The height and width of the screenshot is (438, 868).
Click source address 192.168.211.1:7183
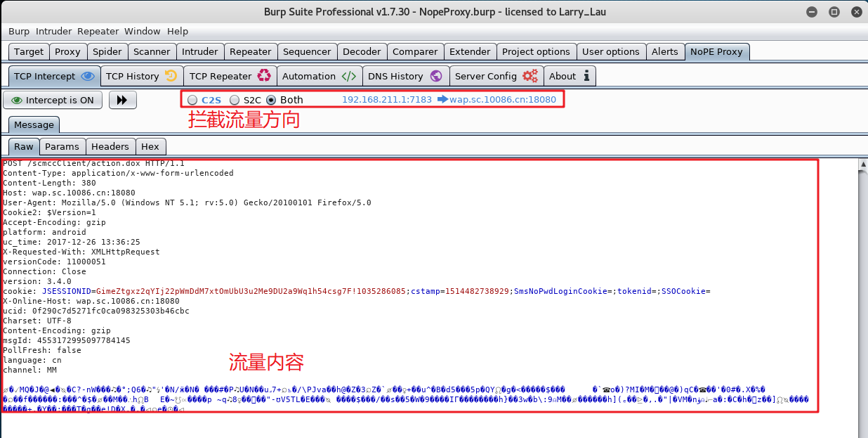(x=387, y=100)
